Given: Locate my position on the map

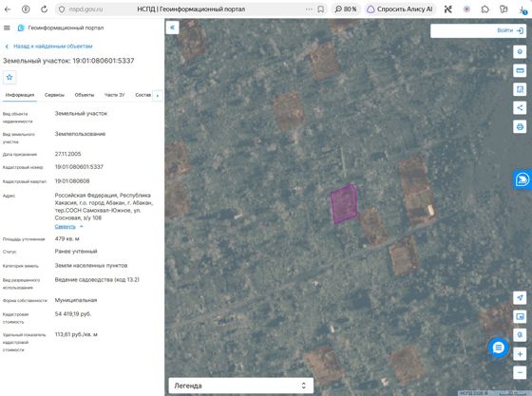Looking at the screenshot, I should [x=520, y=297].
